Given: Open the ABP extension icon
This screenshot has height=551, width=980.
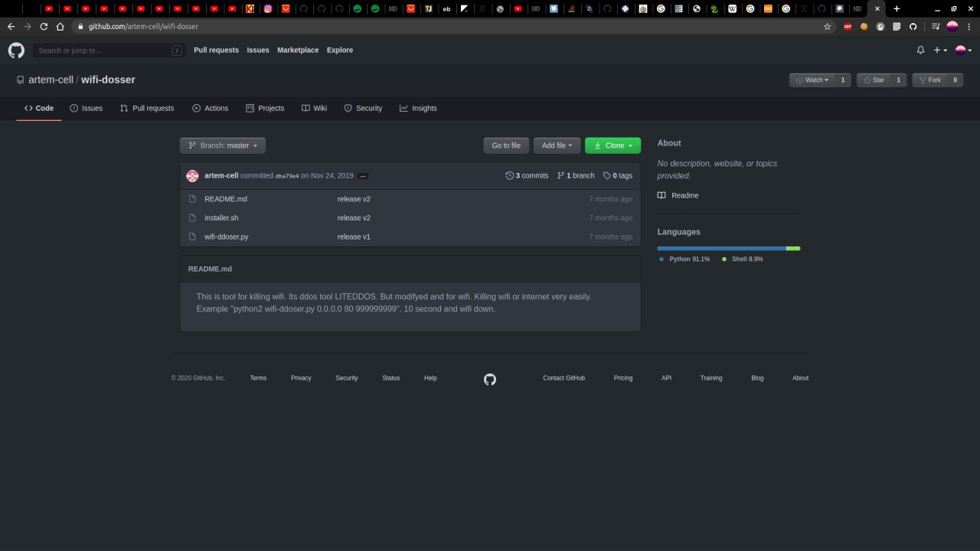Looking at the screenshot, I should click(x=848, y=26).
